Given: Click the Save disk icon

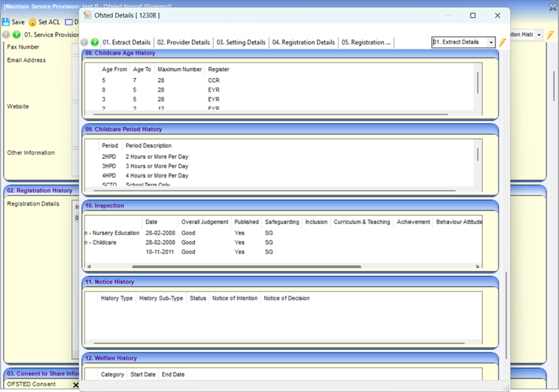Looking at the screenshot, I should pos(6,22).
